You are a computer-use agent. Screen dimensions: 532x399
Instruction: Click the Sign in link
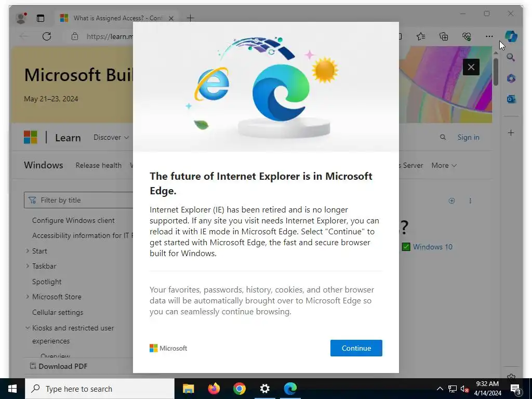pyautogui.click(x=468, y=137)
